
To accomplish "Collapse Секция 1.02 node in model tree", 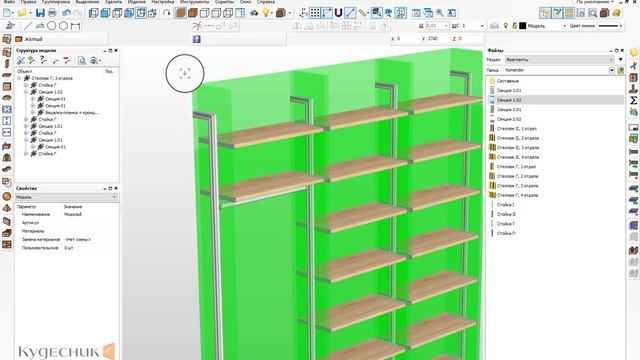I will pos(26,92).
